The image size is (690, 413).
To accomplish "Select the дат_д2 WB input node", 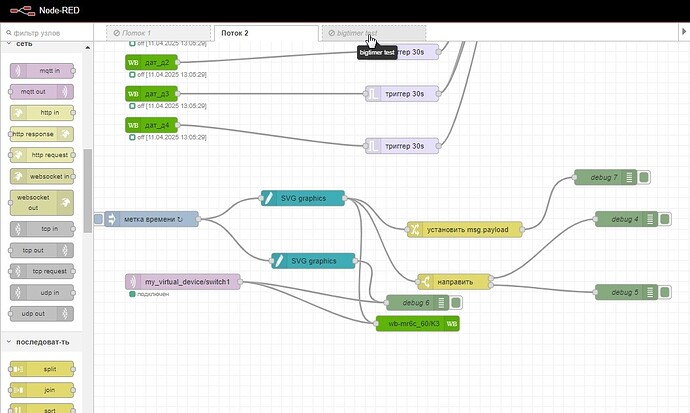I will [151, 62].
